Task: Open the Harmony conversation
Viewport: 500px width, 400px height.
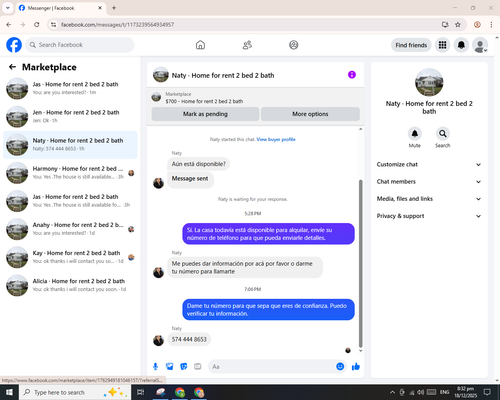Action: [x=70, y=173]
